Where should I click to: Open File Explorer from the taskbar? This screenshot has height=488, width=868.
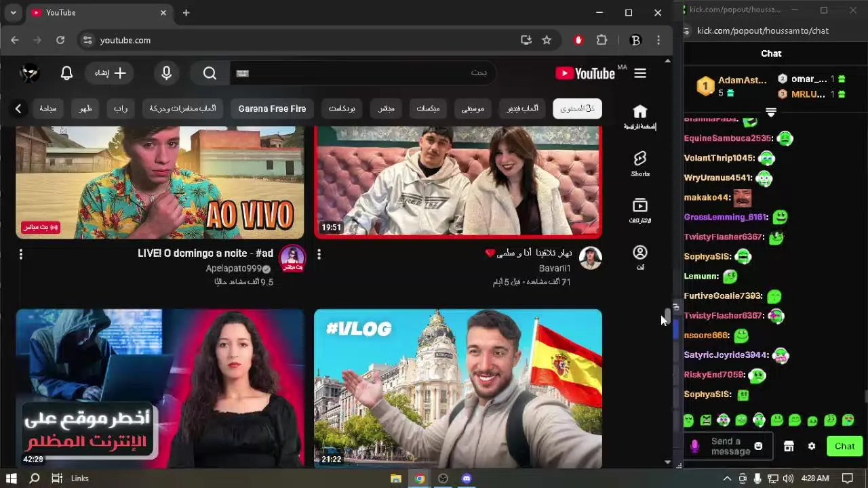pyautogui.click(x=396, y=479)
